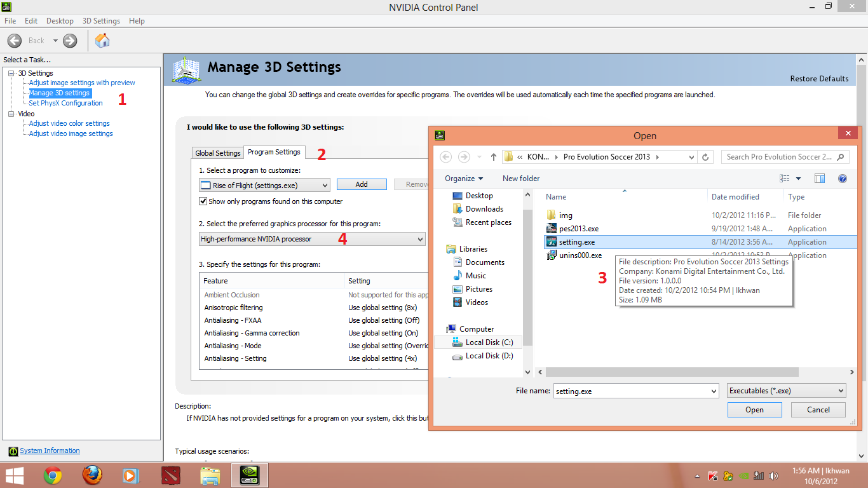
Task: Open the program to customize dropdown
Action: click(x=264, y=185)
